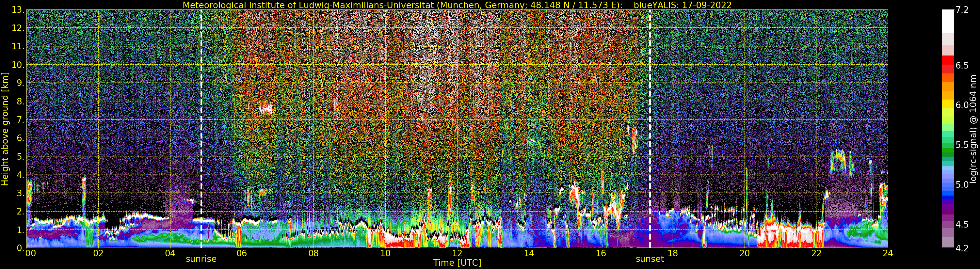Screen dimensions: 980x269
Task: Click the height axis tick '10.'
Action: point(18,65)
